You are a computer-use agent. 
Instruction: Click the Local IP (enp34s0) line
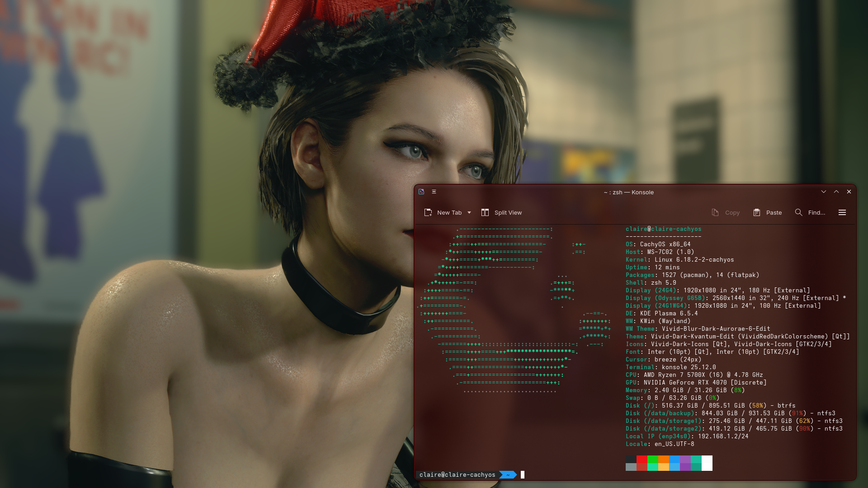pos(687,436)
